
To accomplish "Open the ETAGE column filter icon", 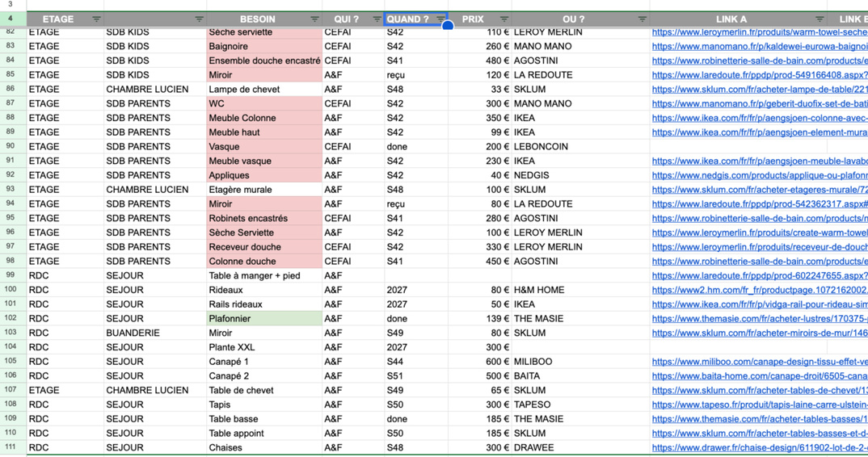I will pyautogui.click(x=96, y=19).
